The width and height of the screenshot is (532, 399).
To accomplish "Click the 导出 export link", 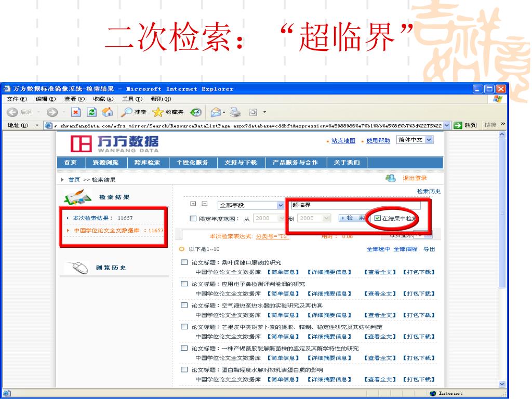I will 429,249.
